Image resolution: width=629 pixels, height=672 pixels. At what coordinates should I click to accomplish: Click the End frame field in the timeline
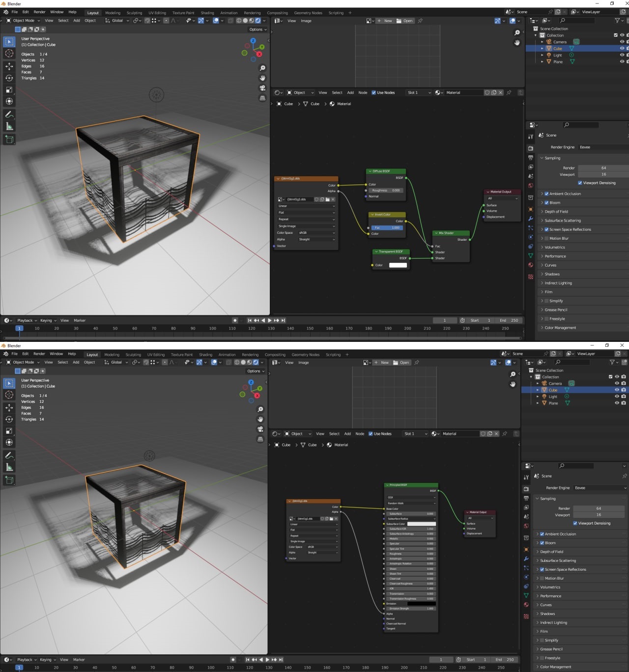[x=510, y=320]
